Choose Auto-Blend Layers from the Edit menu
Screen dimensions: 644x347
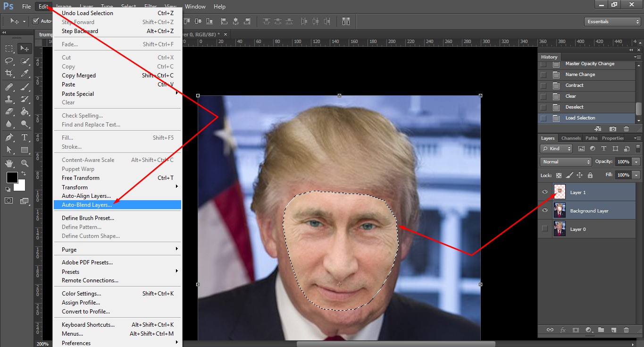coord(87,205)
